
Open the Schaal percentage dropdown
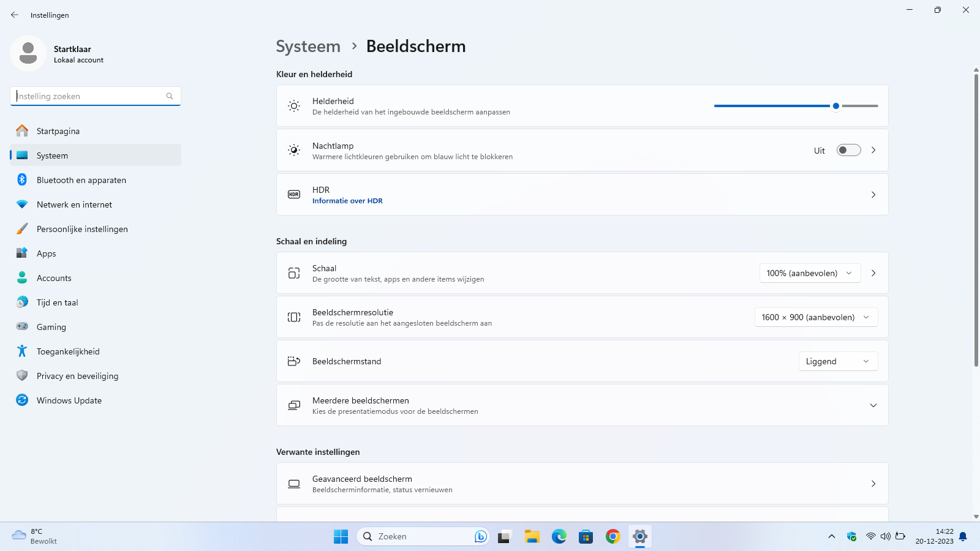point(809,273)
